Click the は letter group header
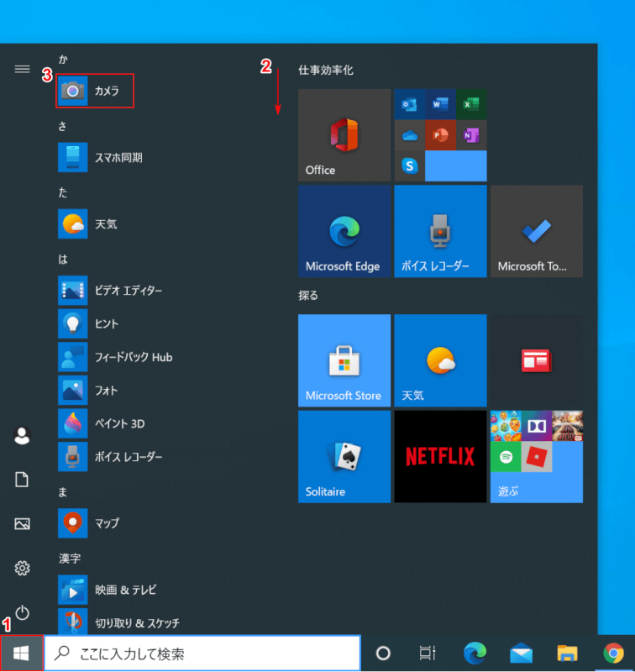Screen dimensions: 635x672 point(63,260)
